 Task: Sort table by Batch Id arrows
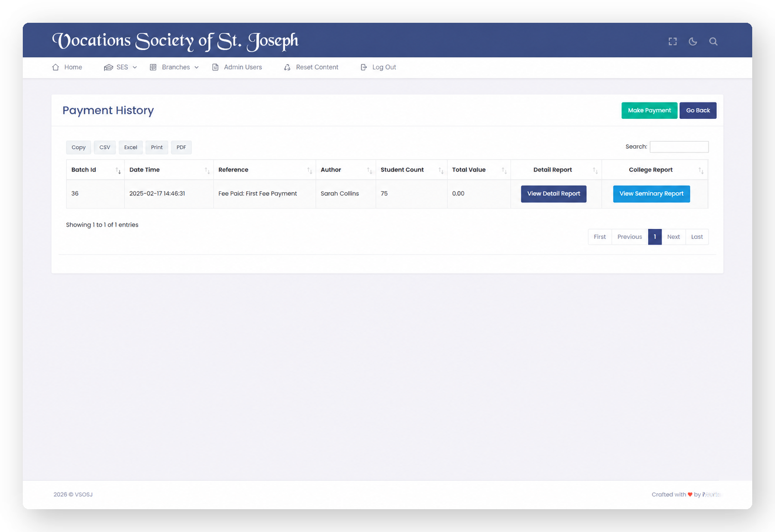pyautogui.click(x=118, y=171)
